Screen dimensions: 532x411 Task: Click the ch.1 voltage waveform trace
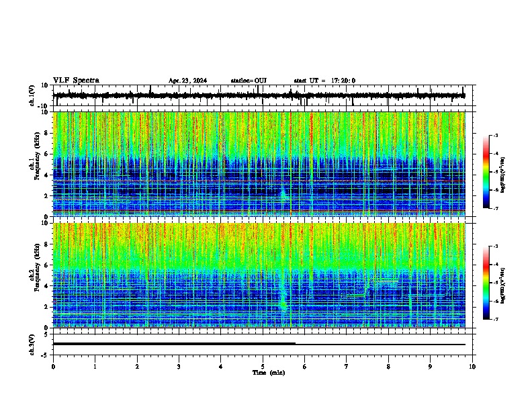pos(259,95)
